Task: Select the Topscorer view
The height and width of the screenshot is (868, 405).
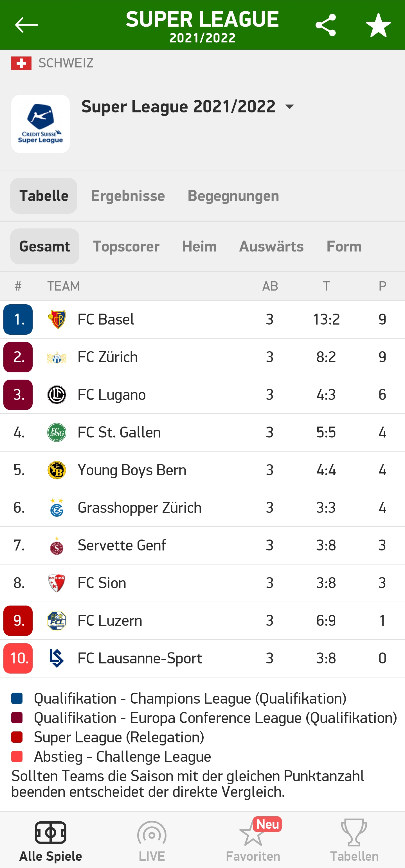Action: [x=126, y=246]
